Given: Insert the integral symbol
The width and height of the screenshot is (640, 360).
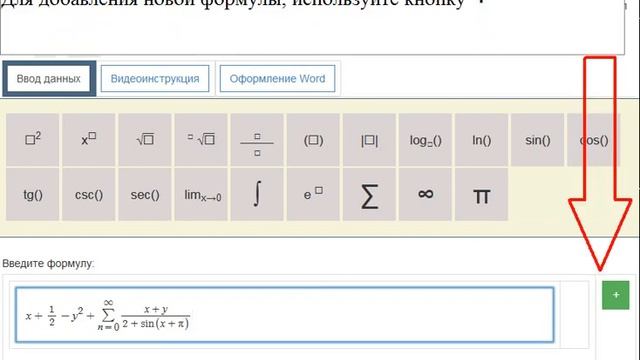Looking at the screenshot, I should click(x=257, y=195).
